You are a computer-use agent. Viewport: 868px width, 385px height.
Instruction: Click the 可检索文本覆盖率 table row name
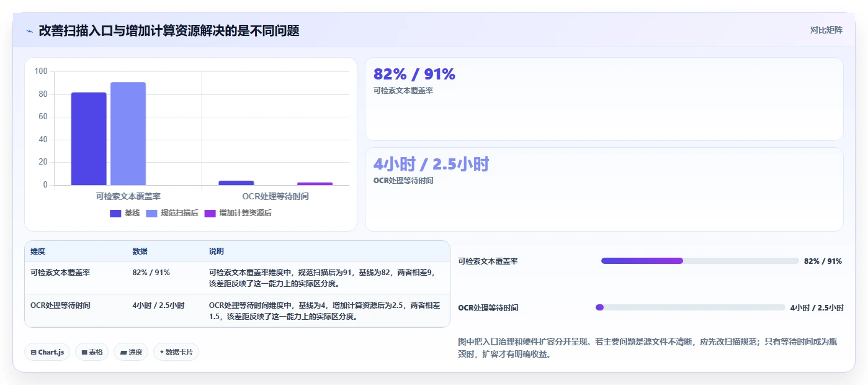click(x=60, y=272)
